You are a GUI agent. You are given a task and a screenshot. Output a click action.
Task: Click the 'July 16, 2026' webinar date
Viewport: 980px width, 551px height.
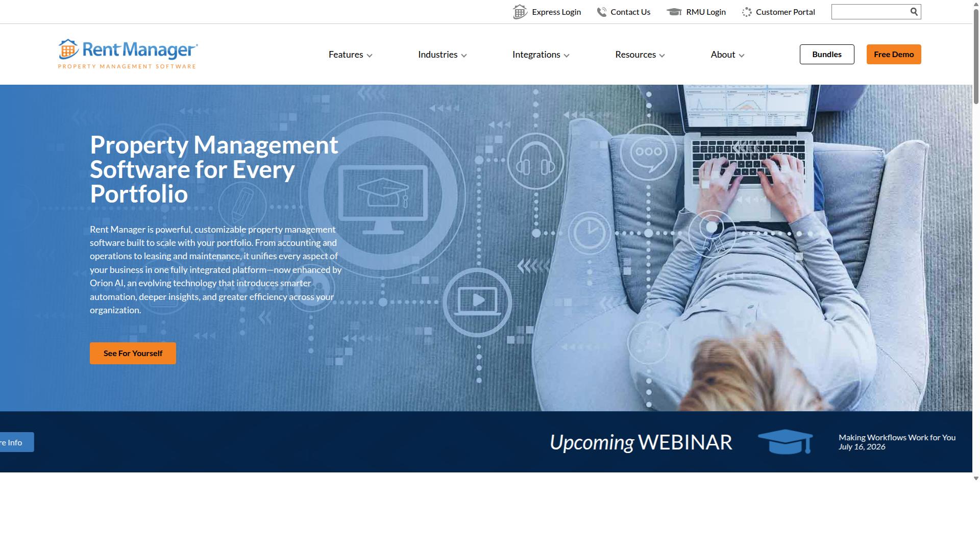862,447
